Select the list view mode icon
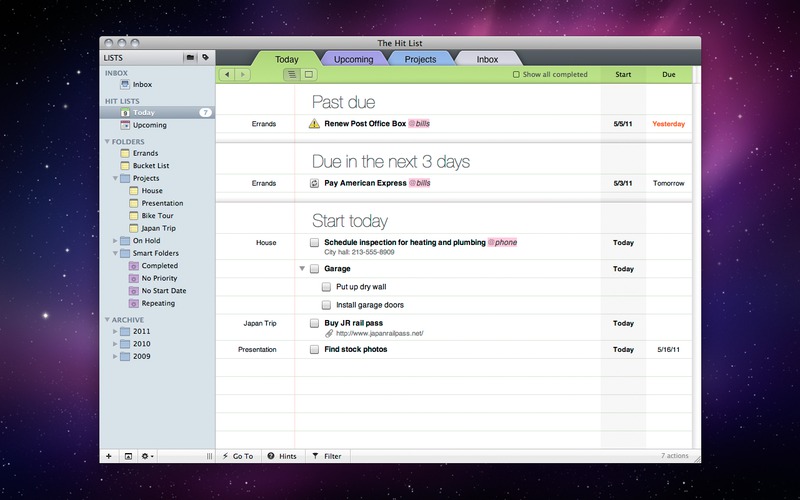 coord(291,74)
